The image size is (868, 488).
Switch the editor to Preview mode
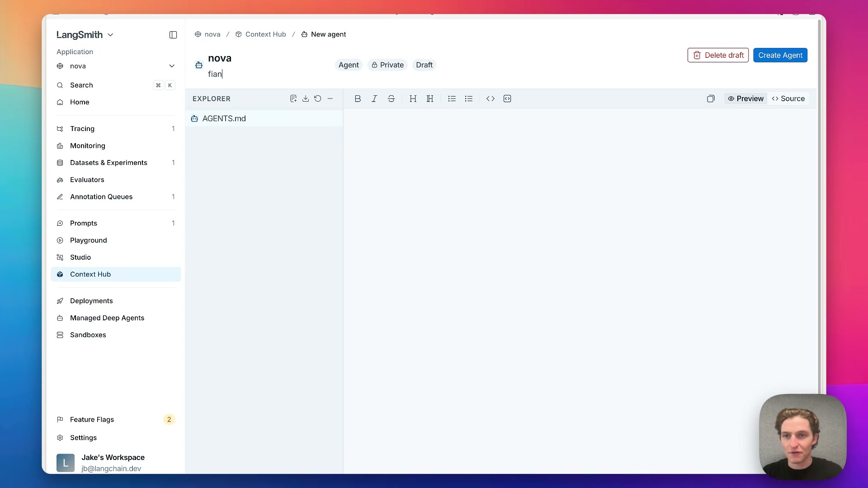[x=745, y=99]
